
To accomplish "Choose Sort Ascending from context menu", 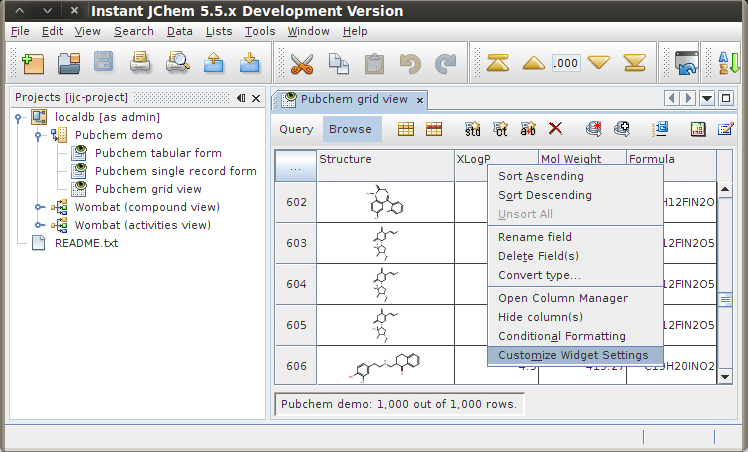I will click(541, 176).
